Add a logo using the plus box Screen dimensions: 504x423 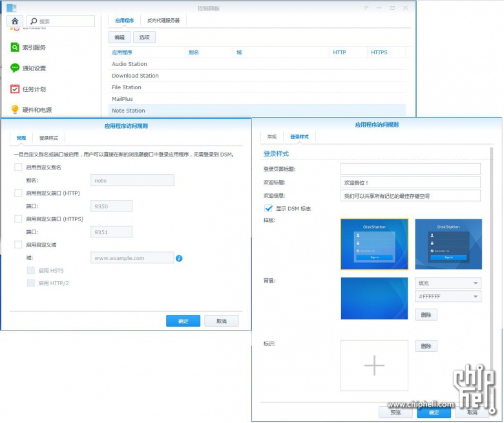(374, 365)
